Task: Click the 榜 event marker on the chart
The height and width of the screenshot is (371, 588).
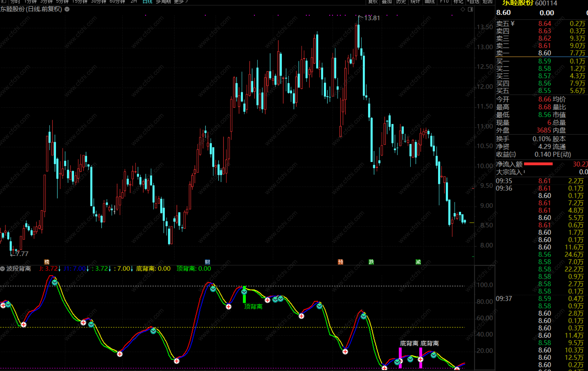Action: tap(47, 262)
